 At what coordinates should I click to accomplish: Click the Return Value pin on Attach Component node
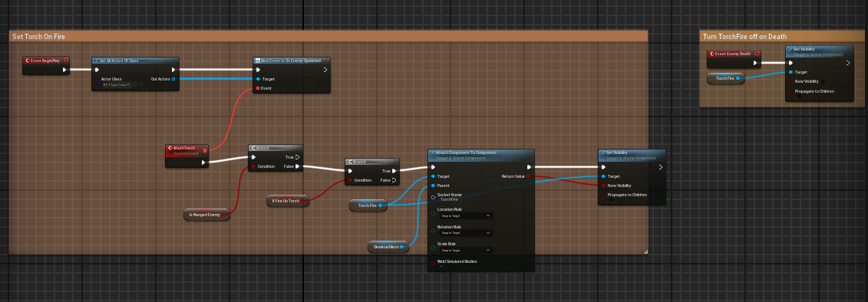pos(528,176)
